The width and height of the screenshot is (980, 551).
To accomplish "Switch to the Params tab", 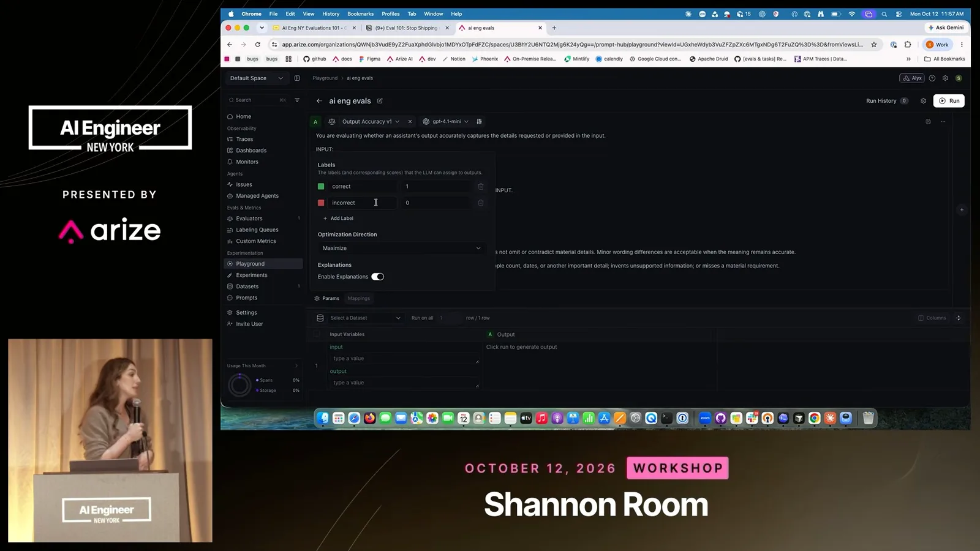I will click(x=327, y=299).
